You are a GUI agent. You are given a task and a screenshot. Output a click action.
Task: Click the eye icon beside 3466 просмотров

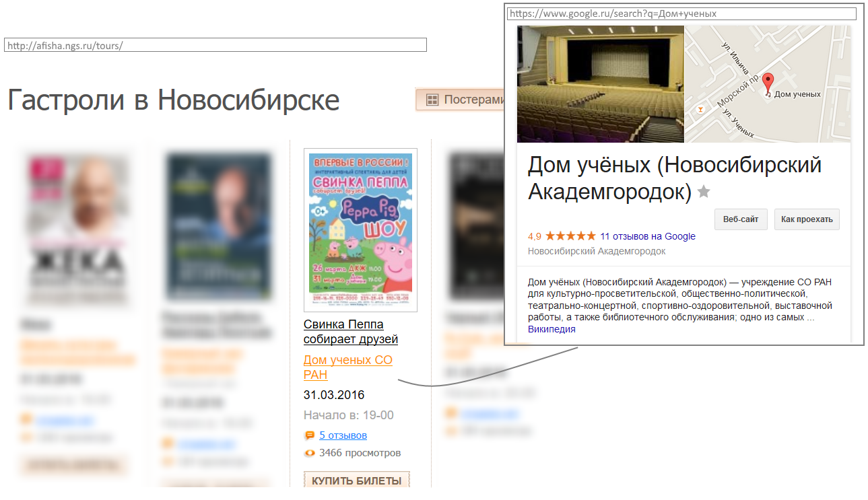pos(310,453)
